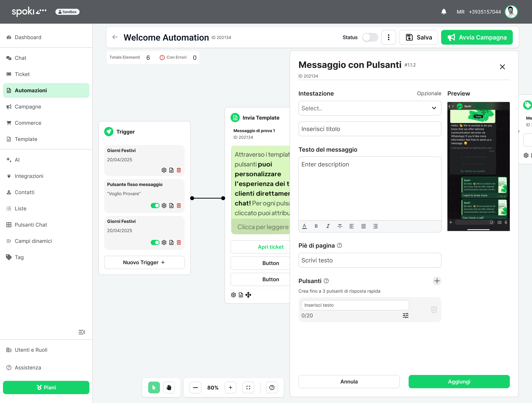
Task: Open settings gear on Invia Template card
Action: click(233, 295)
